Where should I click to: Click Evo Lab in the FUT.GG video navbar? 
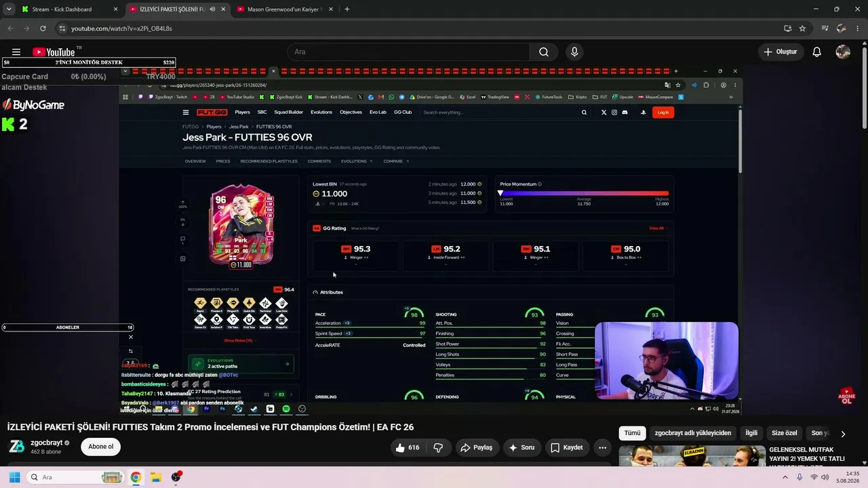pyautogui.click(x=378, y=112)
